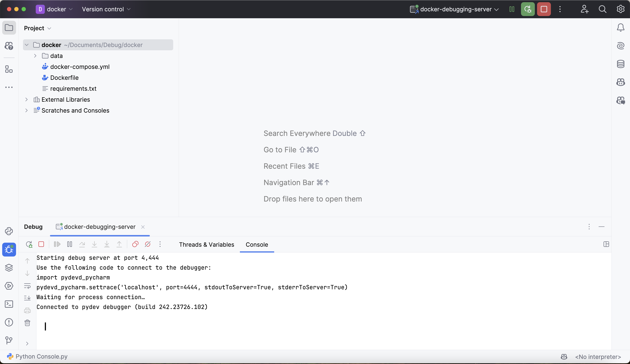Expand the External Libraries node
Screen dimensions: 630x364
[x=26, y=99]
